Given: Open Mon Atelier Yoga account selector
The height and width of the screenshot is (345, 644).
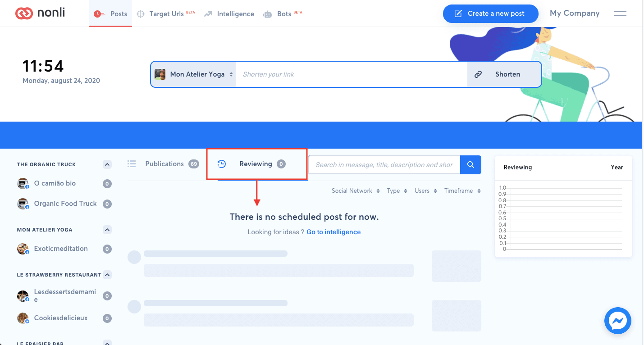Looking at the screenshot, I should [x=193, y=74].
